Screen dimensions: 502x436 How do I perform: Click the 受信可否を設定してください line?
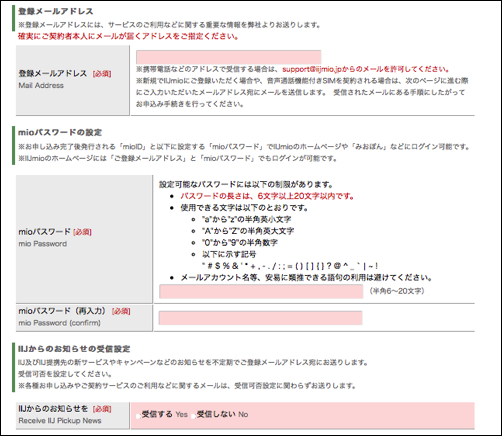click(x=65, y=374)
